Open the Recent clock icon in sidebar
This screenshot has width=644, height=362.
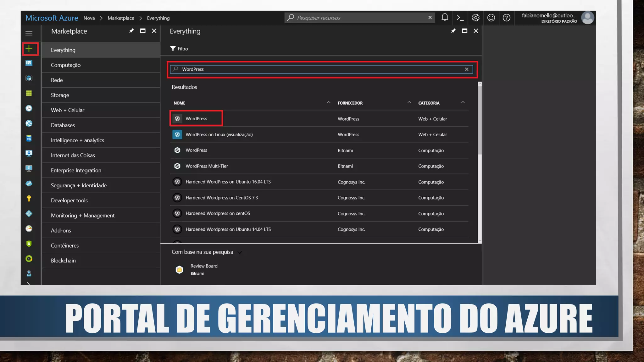[x=29, y=108]
